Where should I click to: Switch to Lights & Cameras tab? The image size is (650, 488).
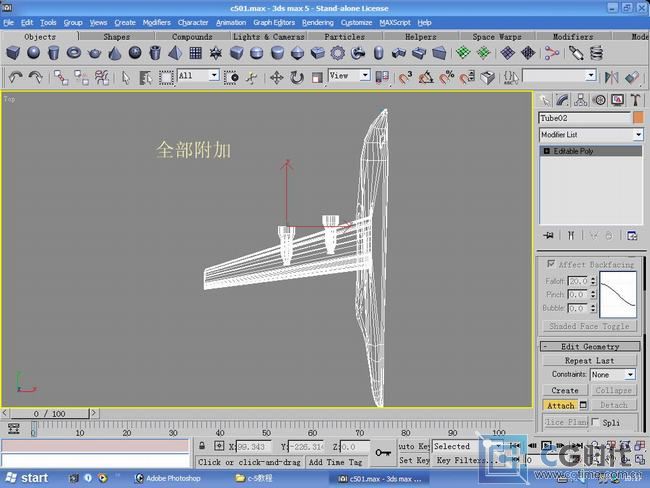(269, 36)
